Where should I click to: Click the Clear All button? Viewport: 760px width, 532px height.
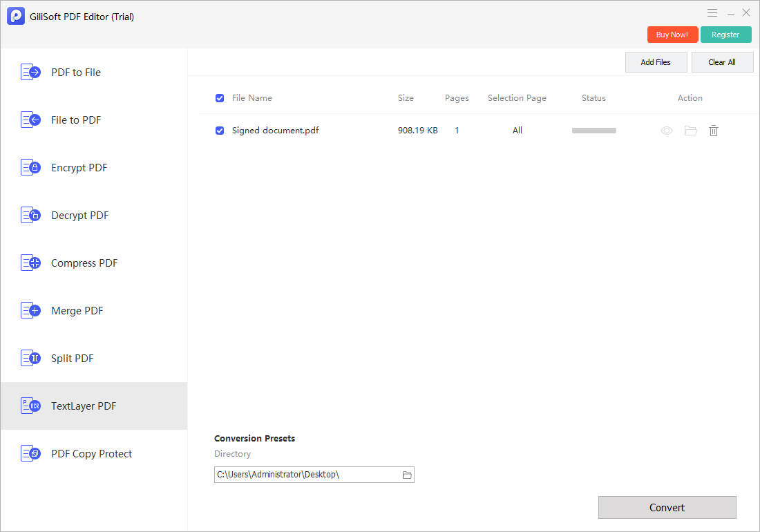point(722,62)
